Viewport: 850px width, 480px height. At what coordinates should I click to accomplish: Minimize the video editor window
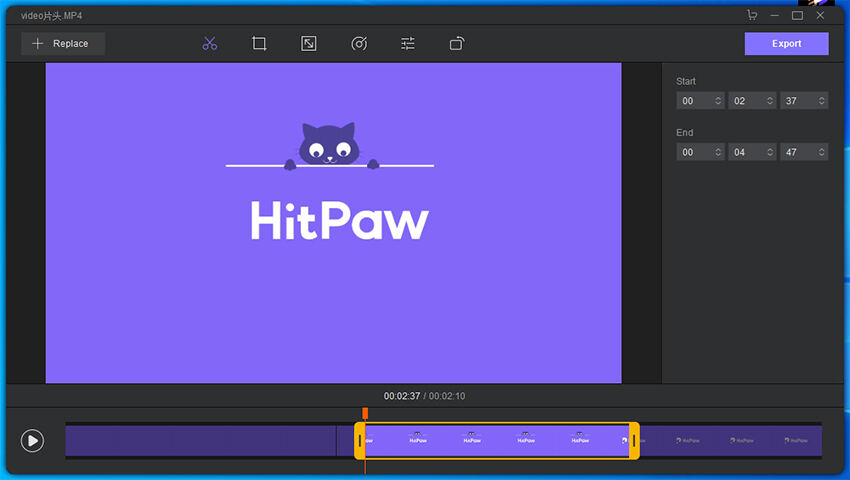pyautogui.click(x=775, y=15)
